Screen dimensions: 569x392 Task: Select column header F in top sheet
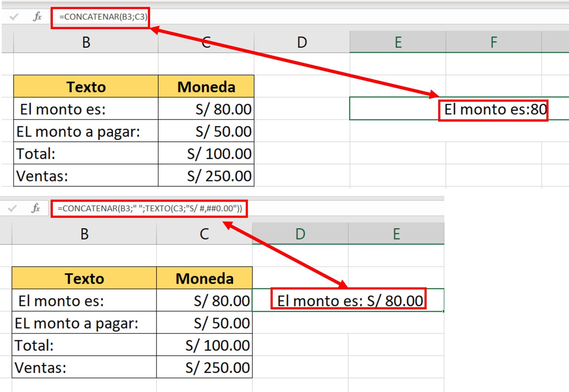pos(494,42)
